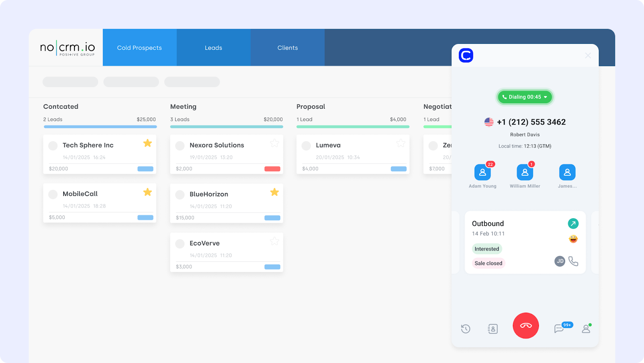This screenshot has height=363, width=644.
Task: Open user profile status icon
Action: point(586,329)
